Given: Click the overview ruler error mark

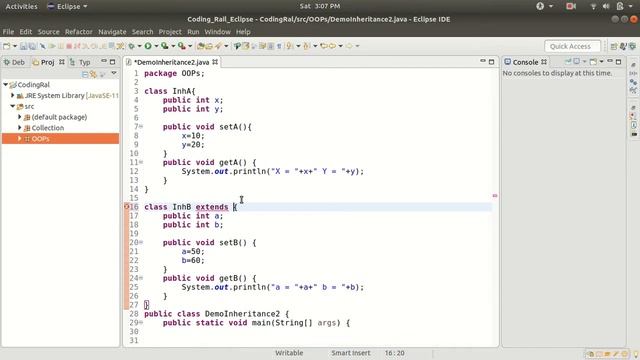Looking at the screenshot, I should click(495, 196).
